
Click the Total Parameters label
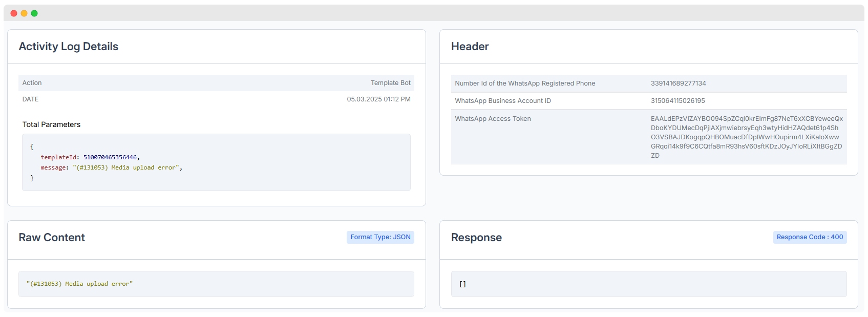coord(51,124)
